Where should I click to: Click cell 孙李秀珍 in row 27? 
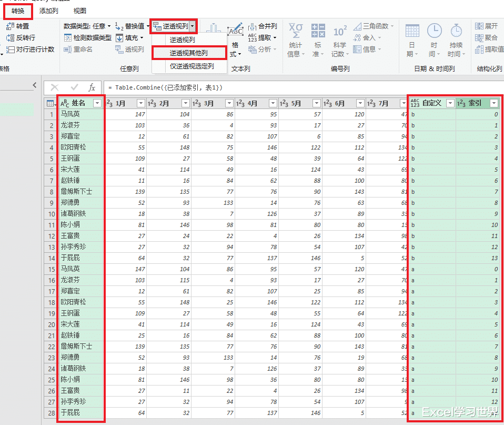coord(81,402)
